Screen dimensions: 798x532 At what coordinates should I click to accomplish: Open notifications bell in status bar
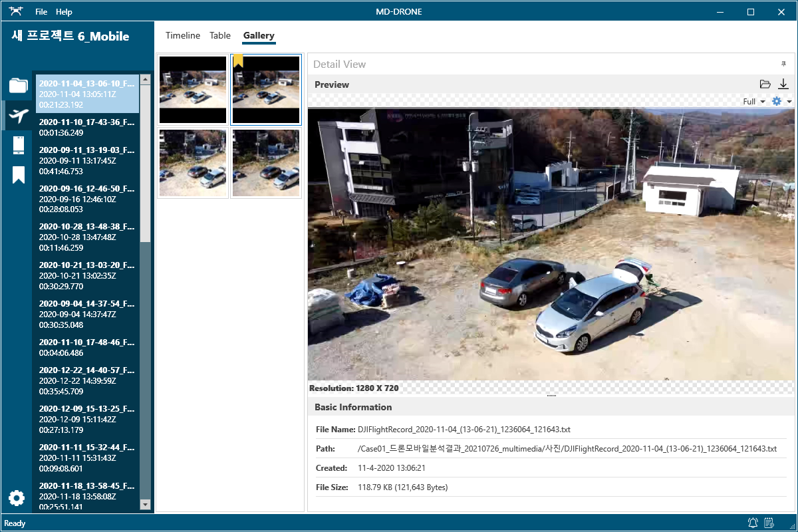[x=753, y=523]
